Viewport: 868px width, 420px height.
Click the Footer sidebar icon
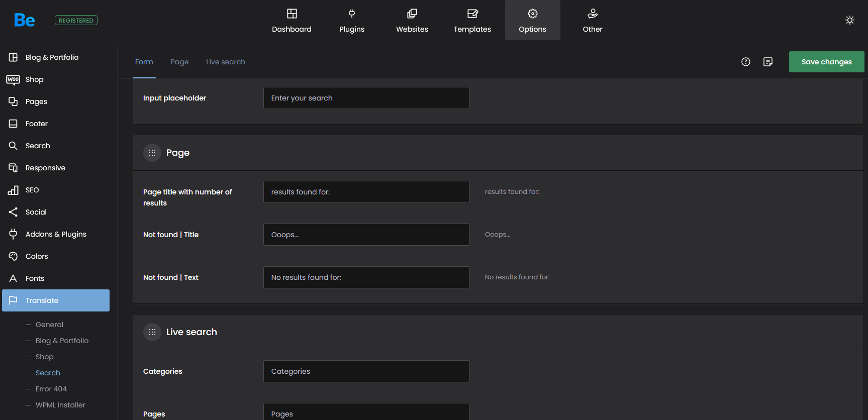(x=13, y=124)
